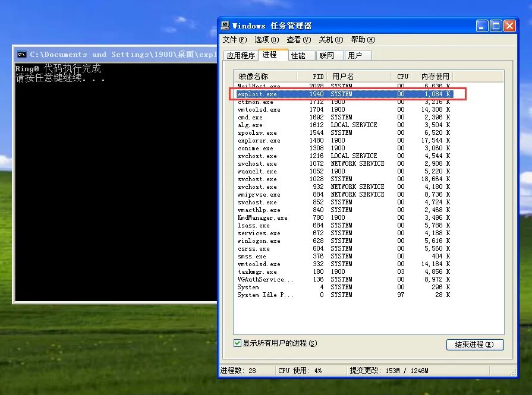Select the alg.exe process row
Screen dimensions: 532x395
click(x=344, y=125)
